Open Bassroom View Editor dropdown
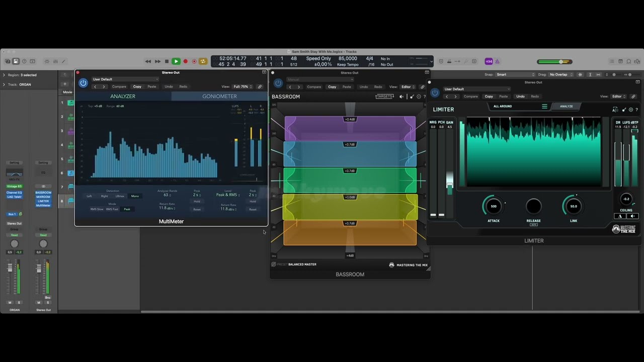The image size is (644, 362). coord(408,87)
